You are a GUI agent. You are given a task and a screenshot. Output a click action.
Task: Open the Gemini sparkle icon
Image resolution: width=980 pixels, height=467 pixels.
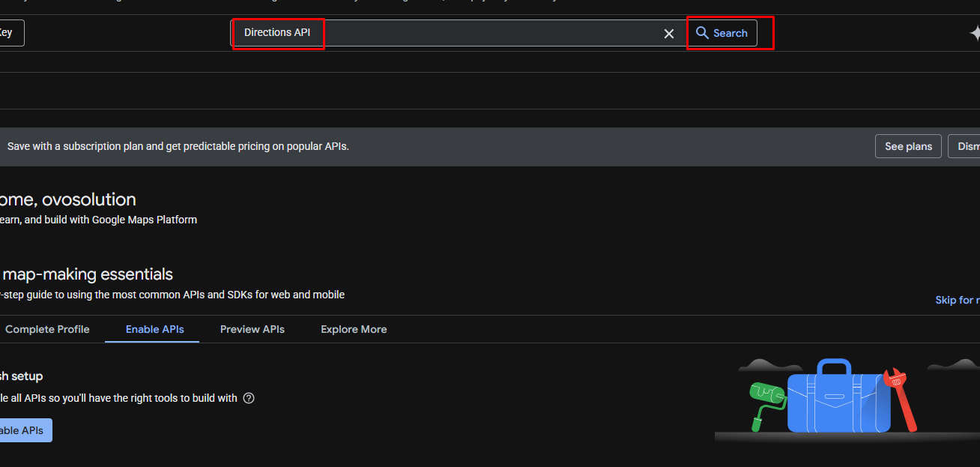coord(974,33)
